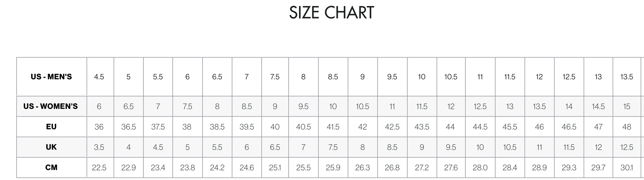Click the UK row header
The width and height of the screenshot is (644, 180).
point(51,147)
